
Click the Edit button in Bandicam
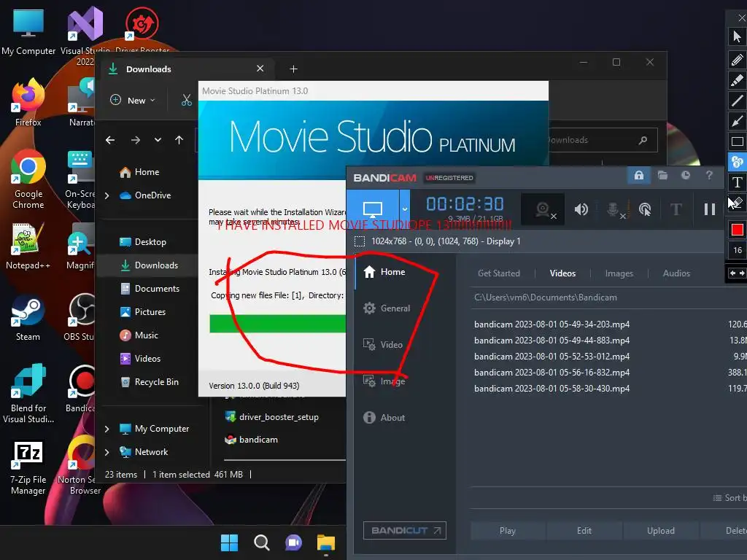tap(584, 531)
